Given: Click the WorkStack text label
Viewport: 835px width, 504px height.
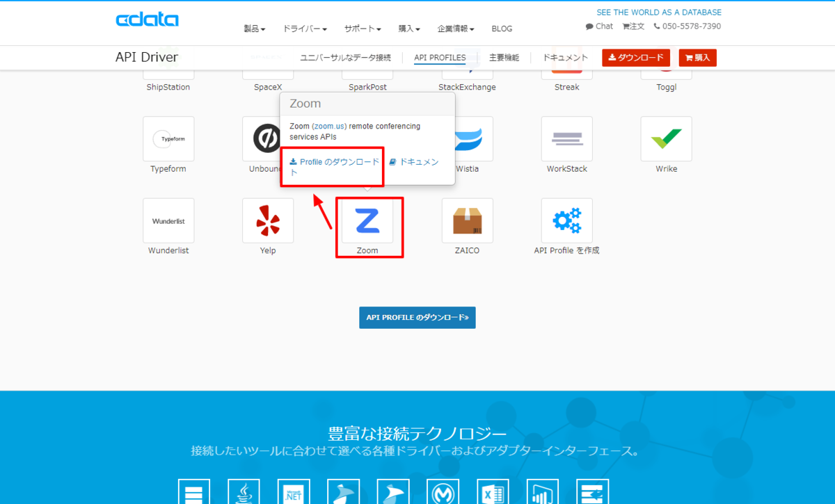Looking at the screenshot, I should [x=567, y=169].
